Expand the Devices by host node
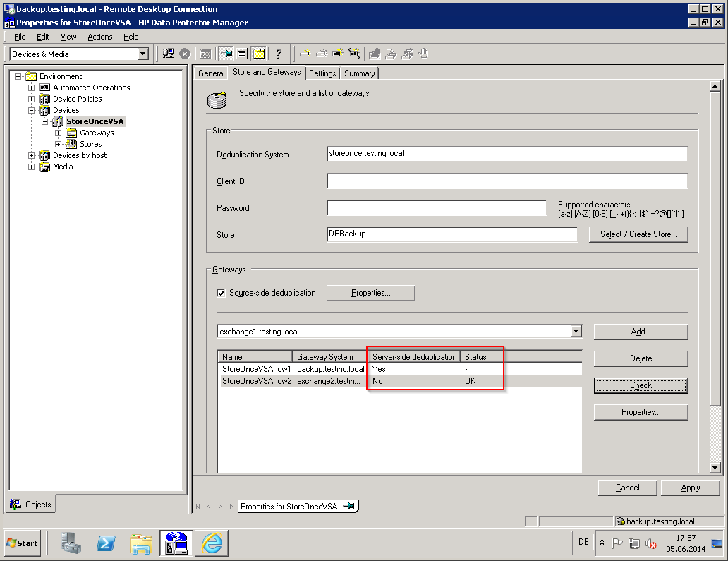Image resolution: width=728 pixels, height=561 pixels. tap(32, 155)
